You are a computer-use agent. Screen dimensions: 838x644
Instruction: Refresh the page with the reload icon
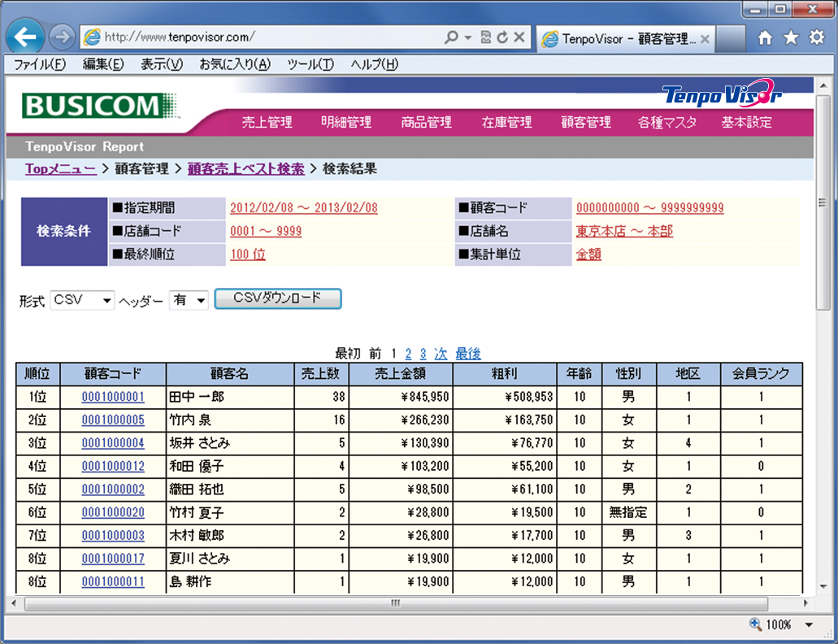(502, 37)
